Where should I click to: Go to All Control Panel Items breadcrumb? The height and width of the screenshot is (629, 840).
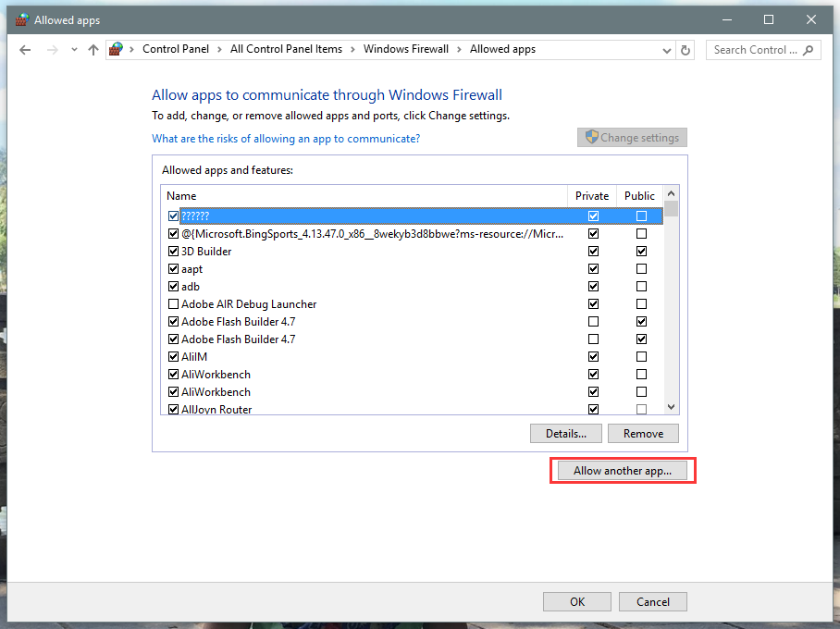coord(286,49)
